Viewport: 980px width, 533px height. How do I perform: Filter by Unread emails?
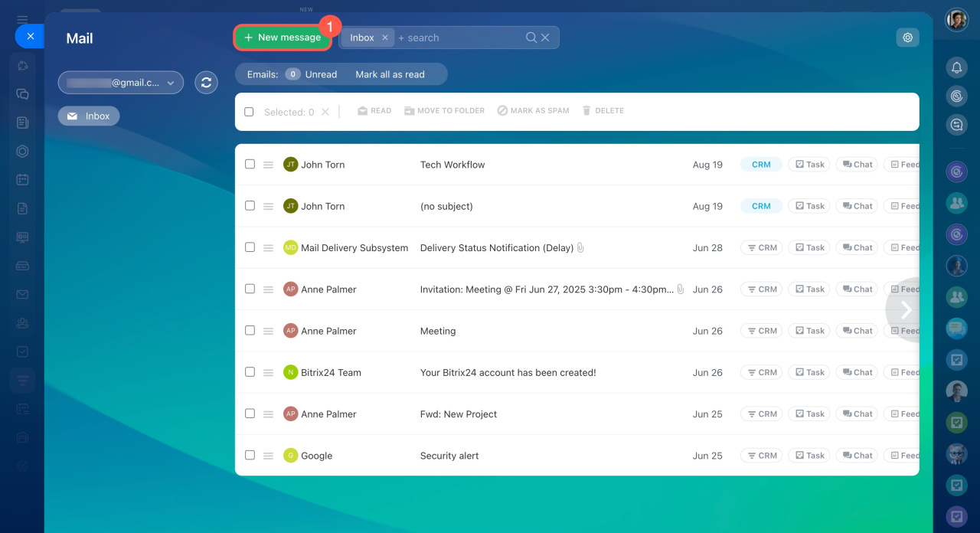point(312,74)
